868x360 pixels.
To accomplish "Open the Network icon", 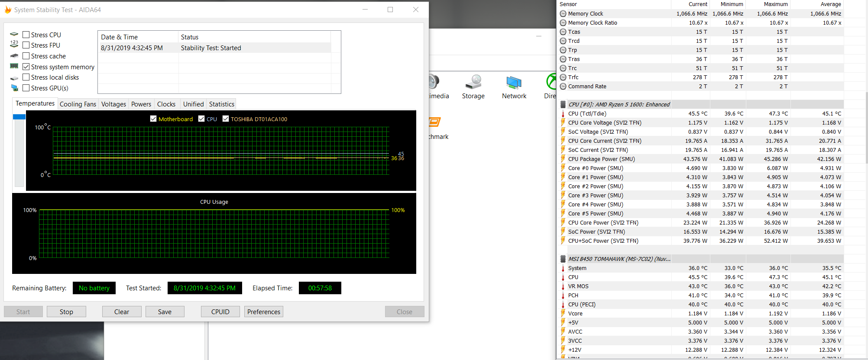I will click(x=514, y=82).
